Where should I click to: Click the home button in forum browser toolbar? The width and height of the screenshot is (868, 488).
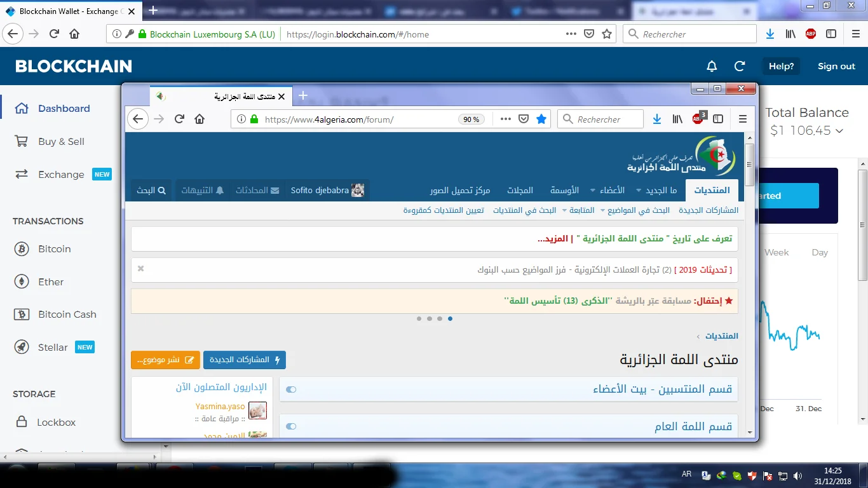(x=200, y=119)
